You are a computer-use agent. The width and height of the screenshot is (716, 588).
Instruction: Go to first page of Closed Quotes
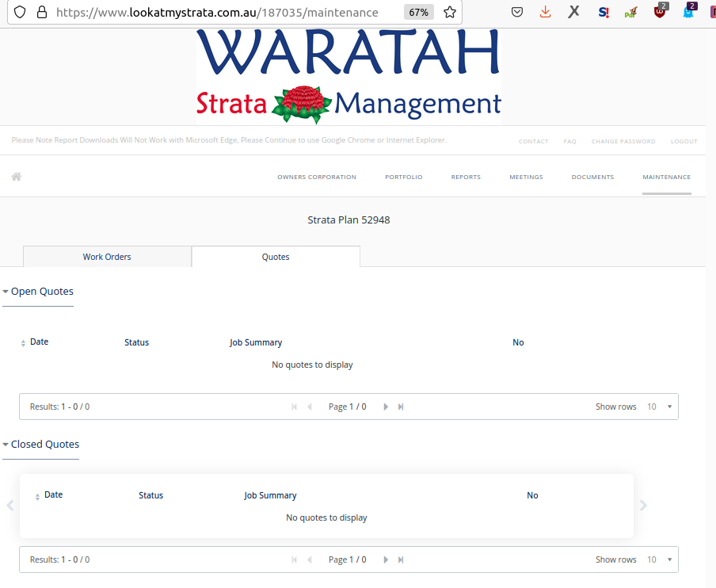294,559
